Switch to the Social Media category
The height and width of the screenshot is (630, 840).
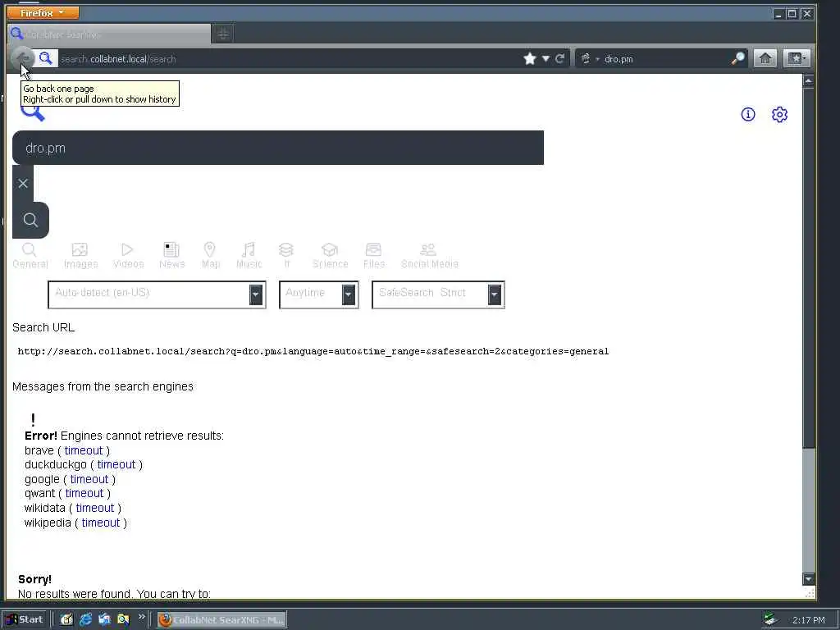[x=429, y=256]
